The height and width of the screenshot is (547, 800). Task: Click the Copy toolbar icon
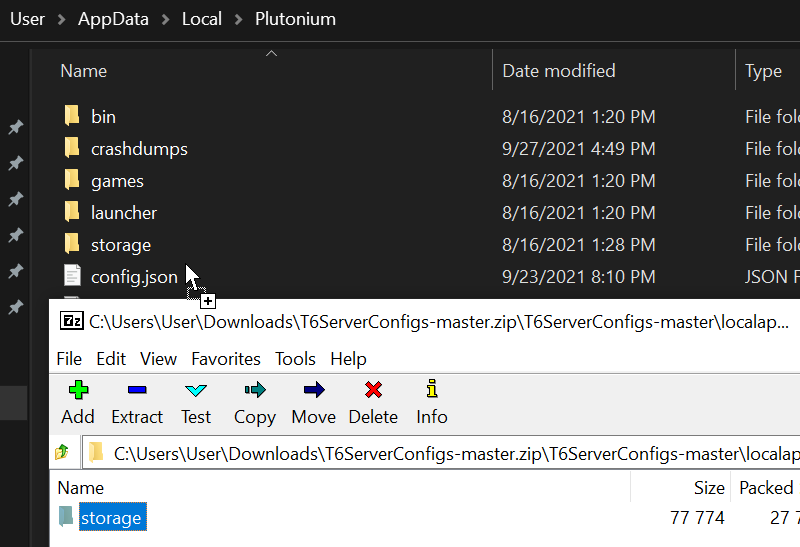click(x=254, y=390)
